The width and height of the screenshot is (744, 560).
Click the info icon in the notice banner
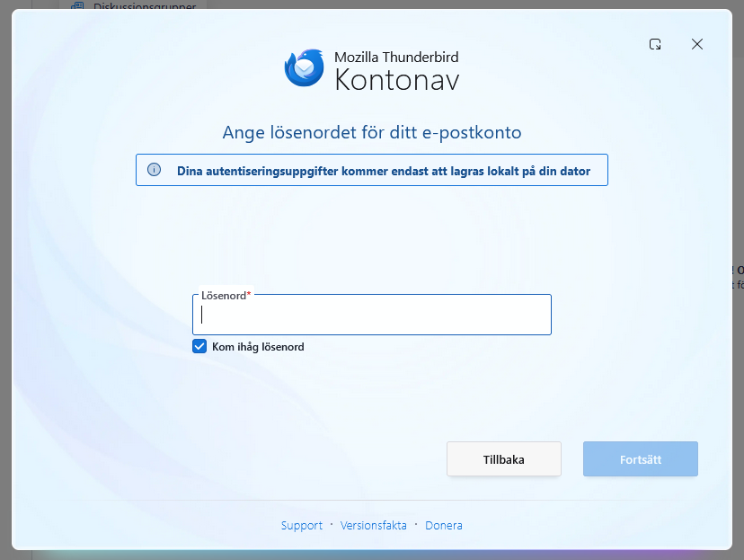point(155,169)
